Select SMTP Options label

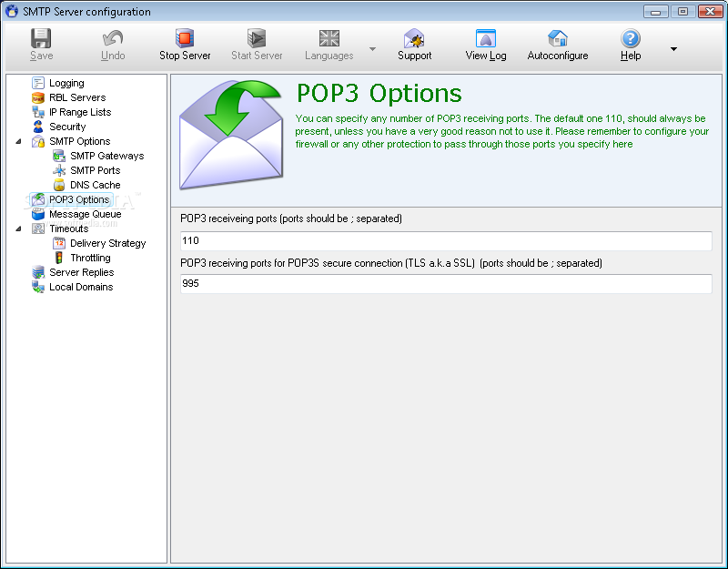80,141
